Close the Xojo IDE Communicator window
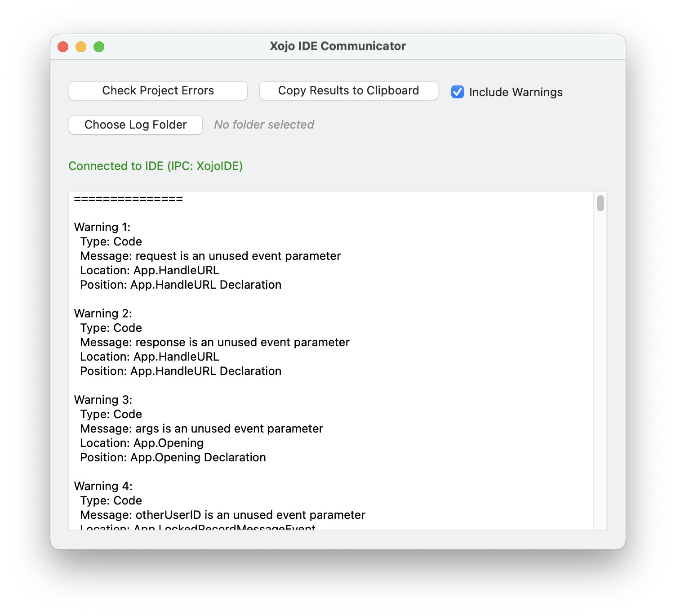The height and width of the screenshot is (616, 676). 63,47
